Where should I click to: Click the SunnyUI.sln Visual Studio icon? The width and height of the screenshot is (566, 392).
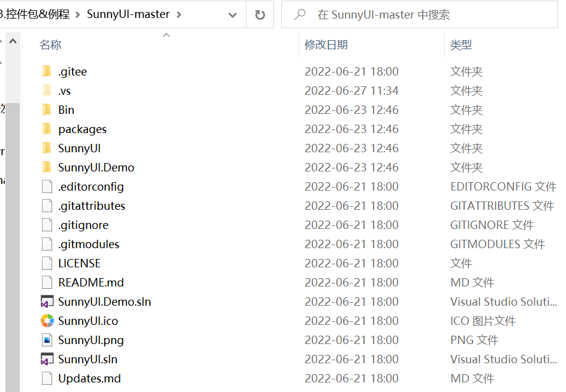click(x=47, y=359)
